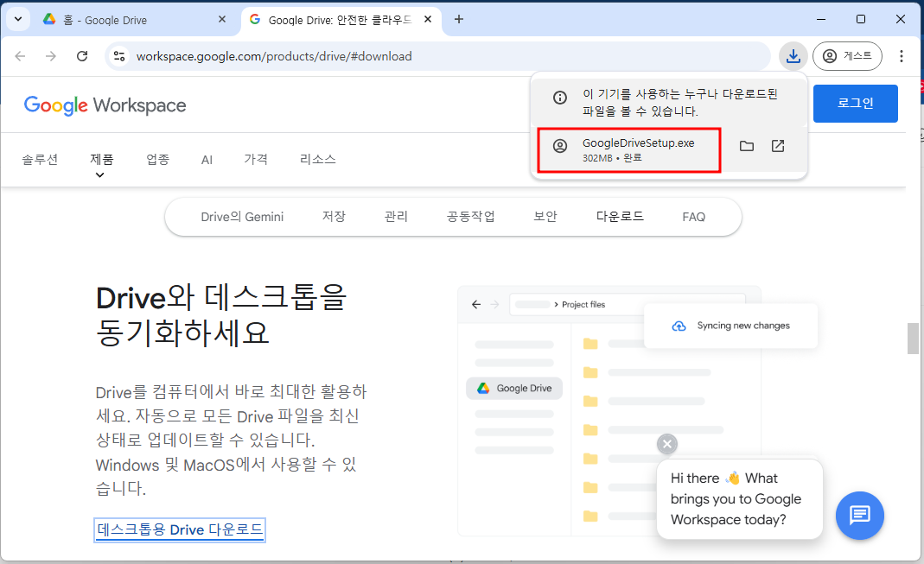Refresh the current page
The image size is (924, 564).
tap(82, 55)
